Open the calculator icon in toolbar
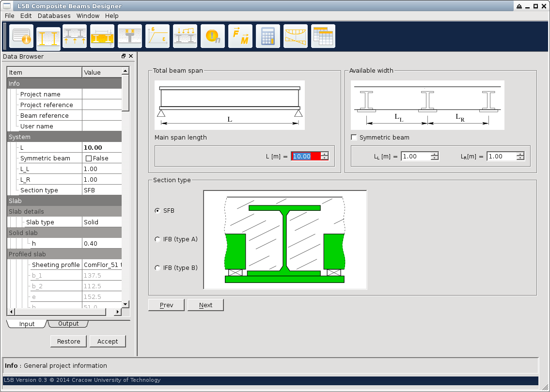 [268, 37]
